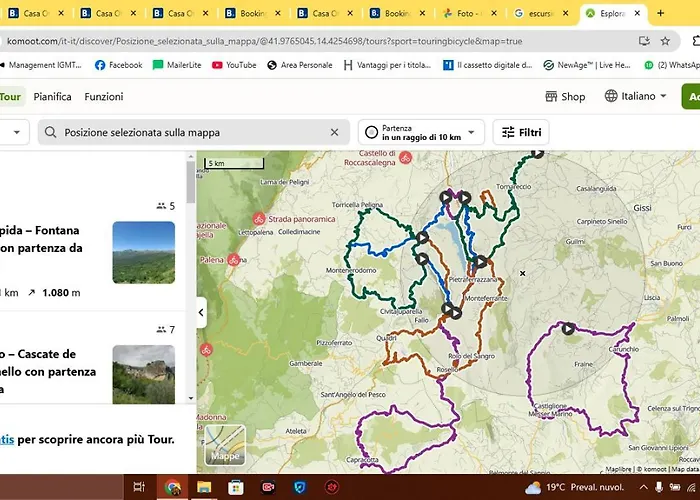Bookmark this page with star icon
The image size is (700, 500).
point(665,41)
